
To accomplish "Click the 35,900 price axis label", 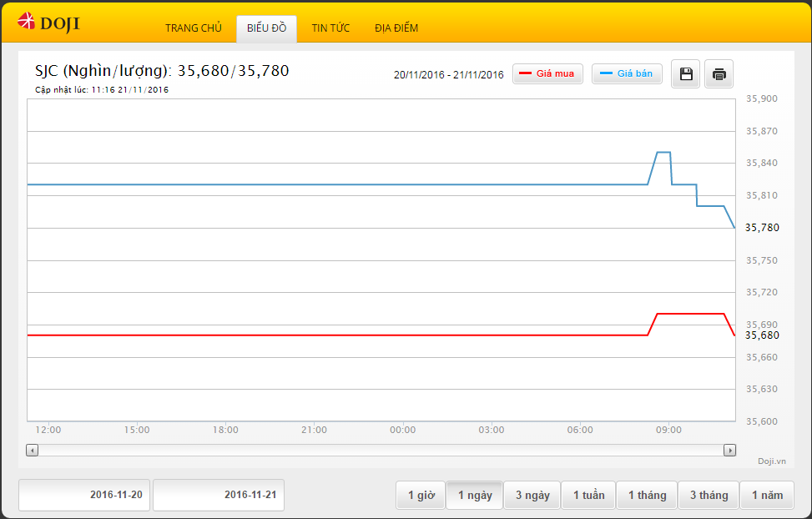I will [x=762, y=98].
